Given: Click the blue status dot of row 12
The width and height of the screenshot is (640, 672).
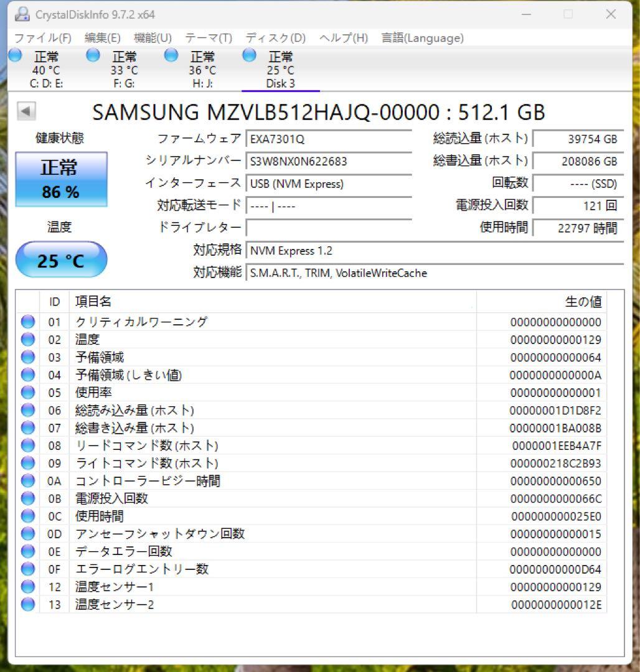Looking at the screenshot, I should [x=28, y=587].
